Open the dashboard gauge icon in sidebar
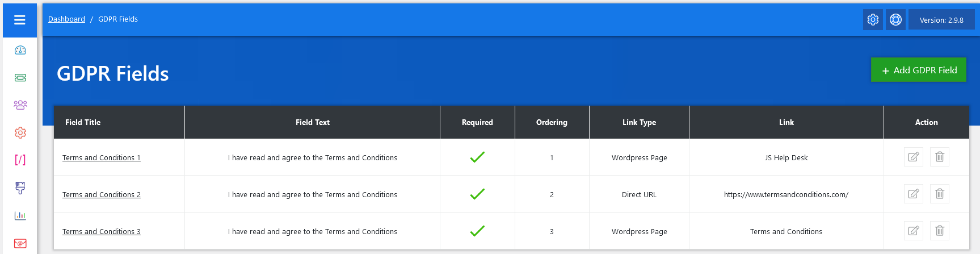 pyautogui.click(x=20, y=50)
